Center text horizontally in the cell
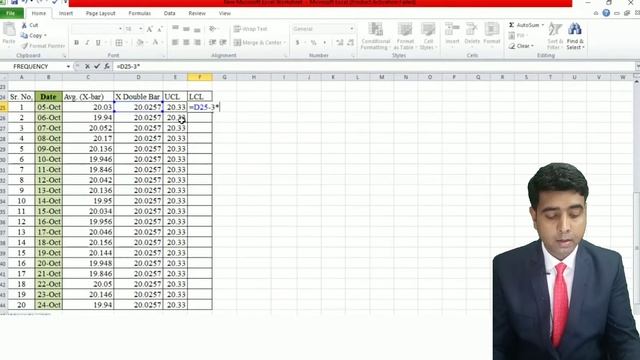The image size is (640, 360). pyautogui.click(x=186, y=42)
